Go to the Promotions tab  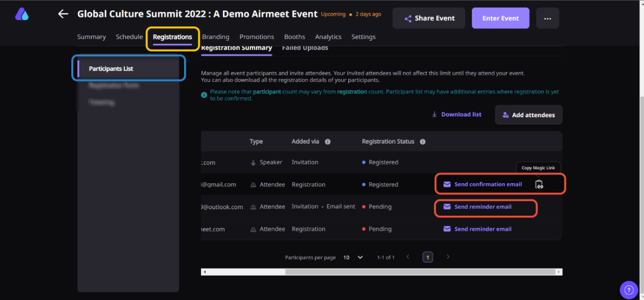[x=257, y=37]
